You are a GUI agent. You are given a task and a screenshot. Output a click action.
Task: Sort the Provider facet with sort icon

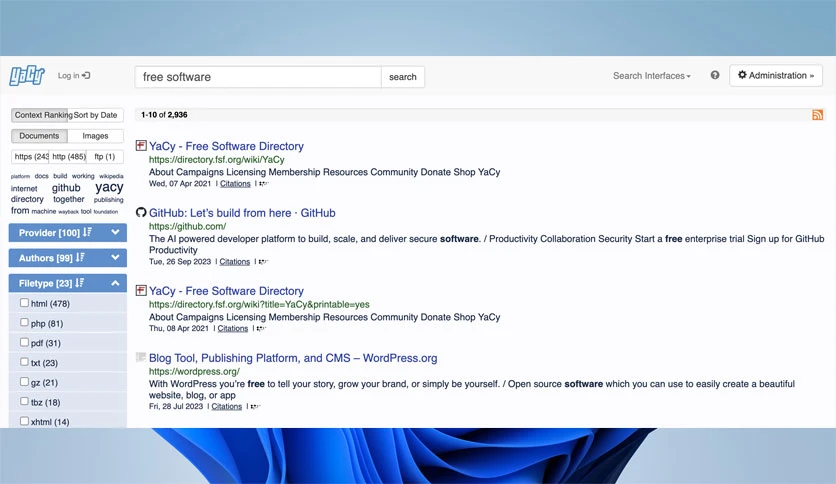point(87,232)
